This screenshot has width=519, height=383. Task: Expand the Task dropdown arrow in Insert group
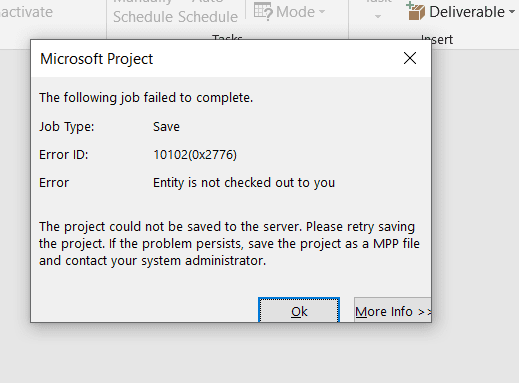378,16
